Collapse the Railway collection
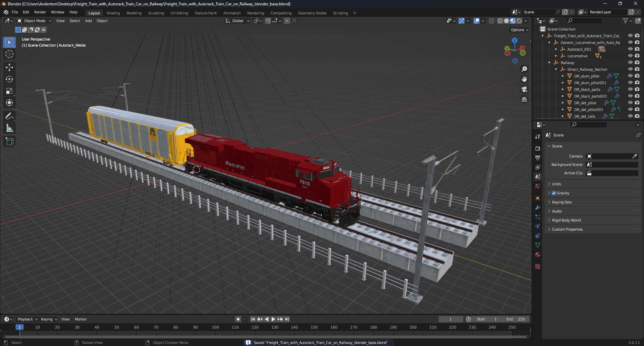Viewport: 644px width, 346px height. pyautogui.click(x=549, y=63)
